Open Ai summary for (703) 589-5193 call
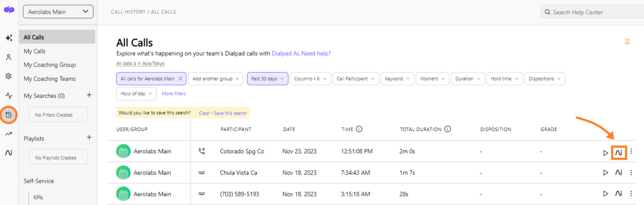The image size is (644, 205). click(x=619, y=194)
